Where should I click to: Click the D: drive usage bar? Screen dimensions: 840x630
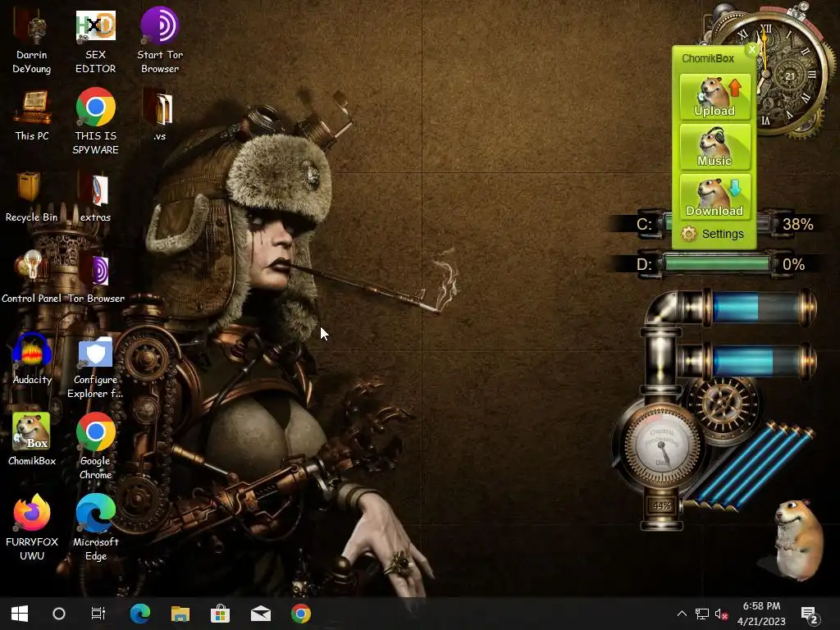(x=716, y=264)
